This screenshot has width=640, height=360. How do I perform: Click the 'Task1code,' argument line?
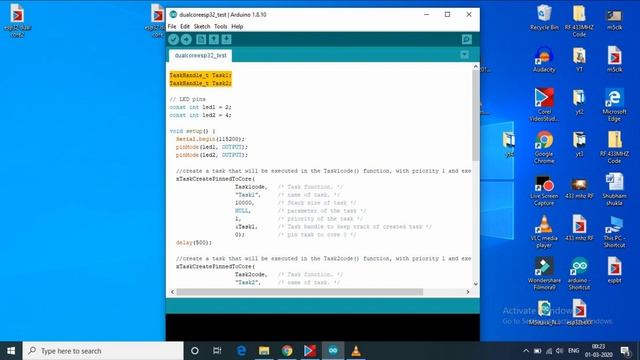(251, 187)
